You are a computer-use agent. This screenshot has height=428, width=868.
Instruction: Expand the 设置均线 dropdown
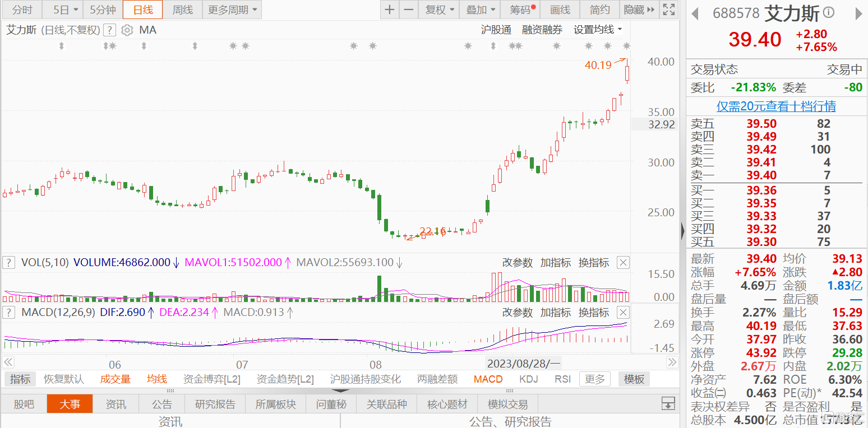click(x=598, y=30)
